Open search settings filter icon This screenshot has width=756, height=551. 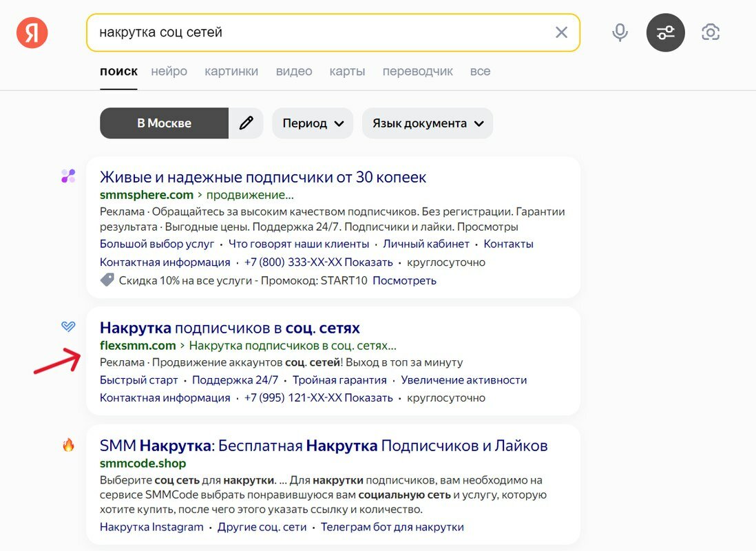coord(665,32)
